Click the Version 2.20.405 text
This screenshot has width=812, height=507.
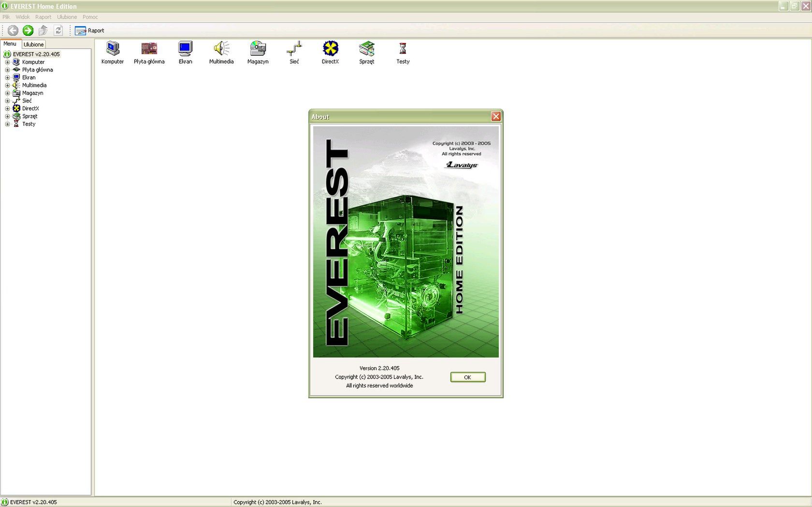point(379,368)
